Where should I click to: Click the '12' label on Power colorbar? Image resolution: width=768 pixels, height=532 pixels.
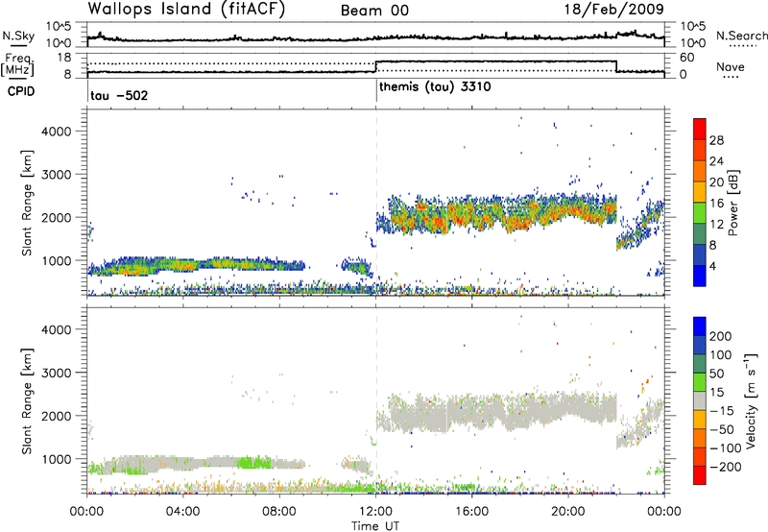click(x=716, y=225)
